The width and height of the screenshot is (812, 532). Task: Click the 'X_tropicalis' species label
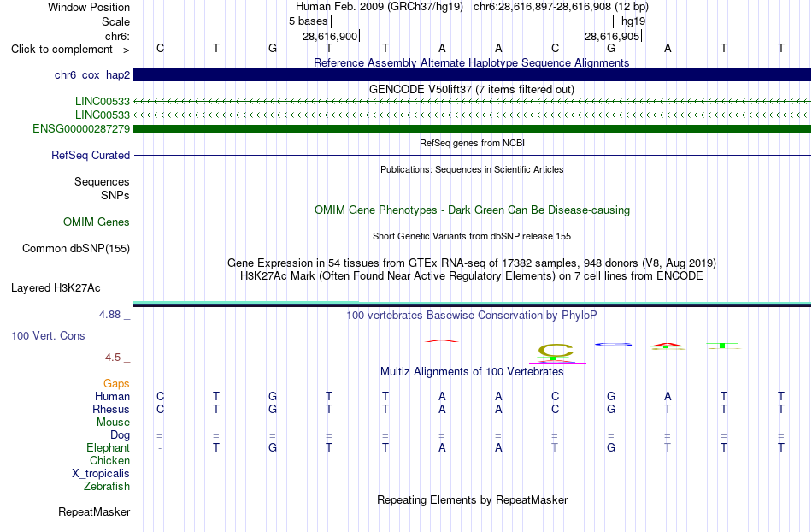[101, 474]
